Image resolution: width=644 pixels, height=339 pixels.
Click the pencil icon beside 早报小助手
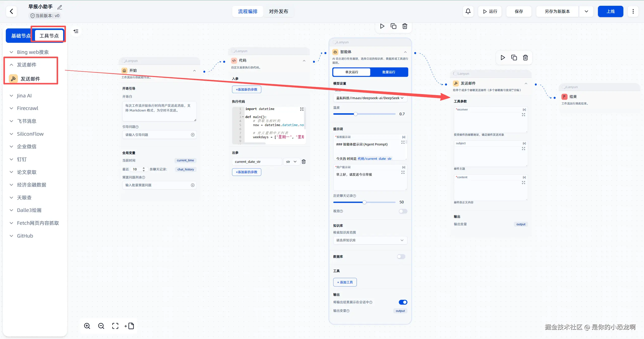pos(60,7)
